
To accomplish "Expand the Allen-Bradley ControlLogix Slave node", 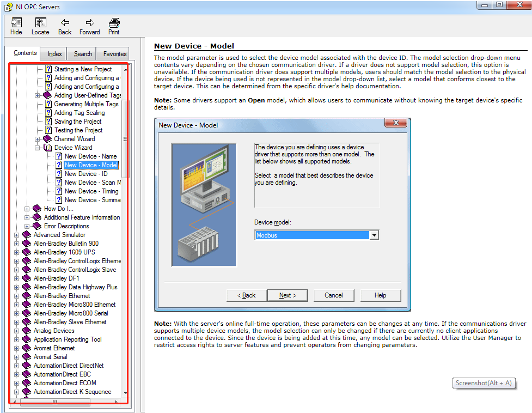I will coord(16,270).
